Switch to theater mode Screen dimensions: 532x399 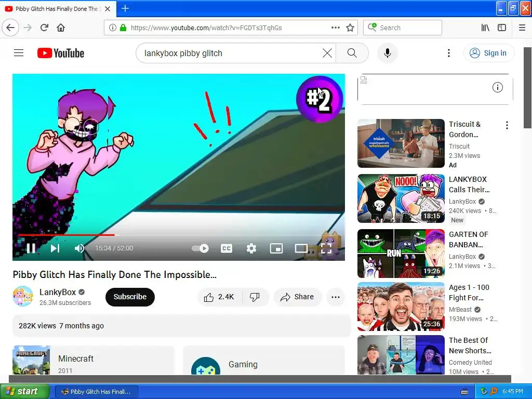301,248
